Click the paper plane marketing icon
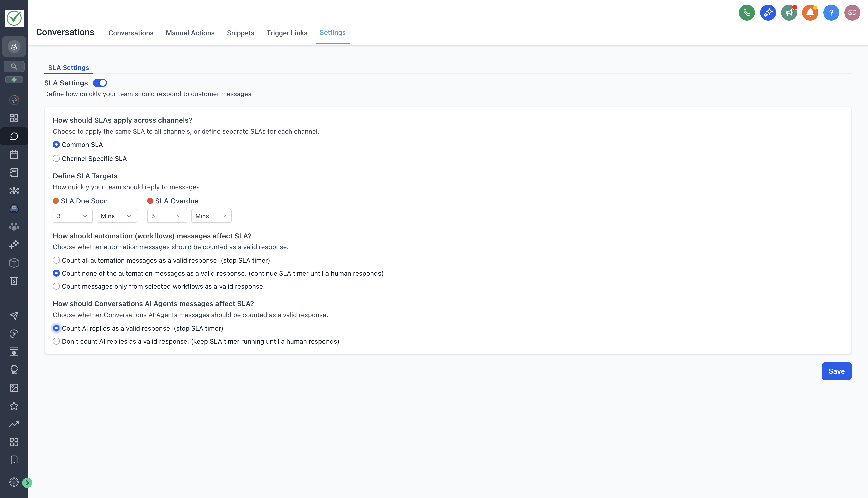This screenshot has width=868, height=498. coord(14,316)
